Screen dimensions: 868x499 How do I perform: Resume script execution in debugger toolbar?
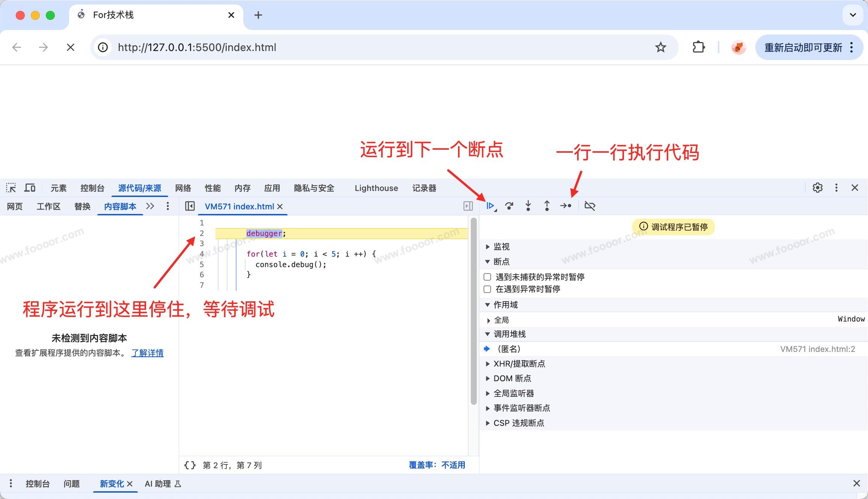click(x=490, y=206)
